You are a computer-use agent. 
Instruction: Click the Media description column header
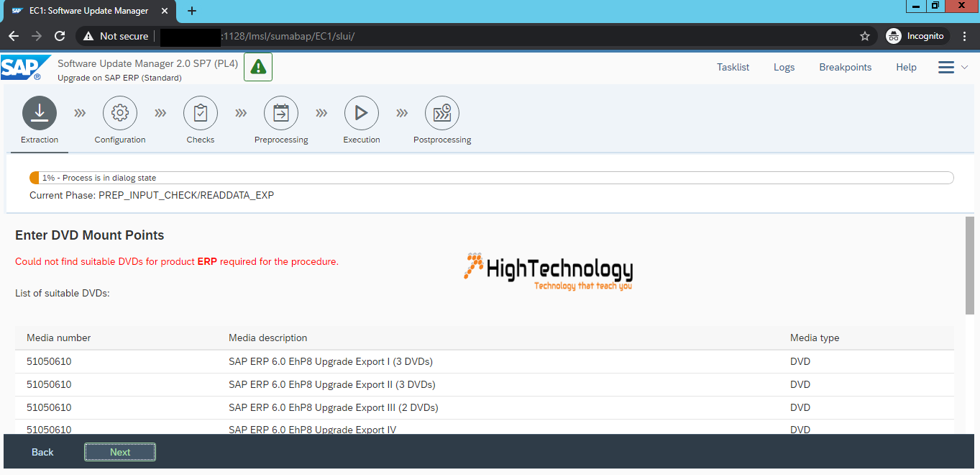tap(267, 338)
